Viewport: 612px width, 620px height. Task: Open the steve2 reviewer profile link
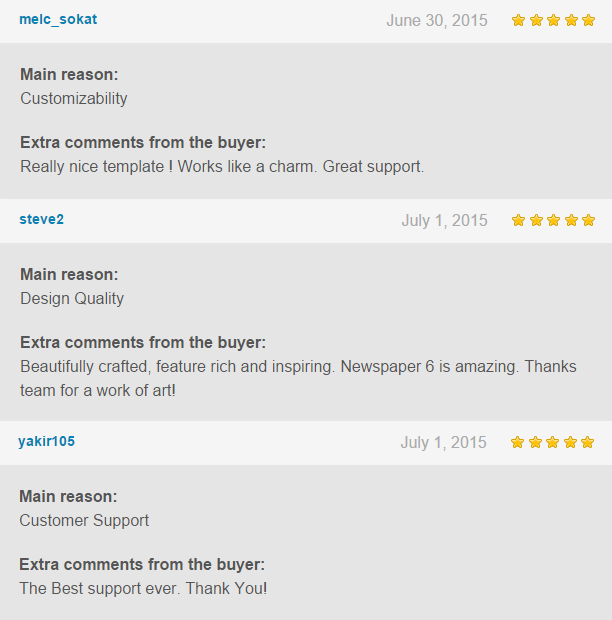pos(41,219)
